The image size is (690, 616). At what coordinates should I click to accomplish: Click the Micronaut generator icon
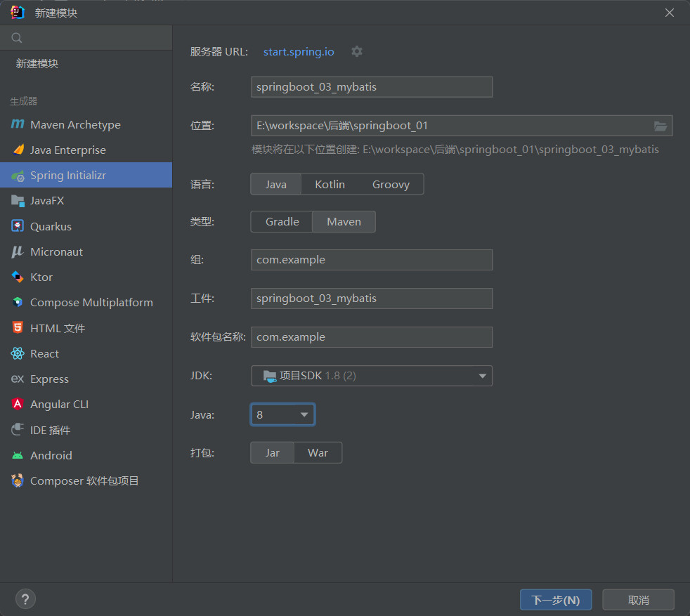[18, 251]
